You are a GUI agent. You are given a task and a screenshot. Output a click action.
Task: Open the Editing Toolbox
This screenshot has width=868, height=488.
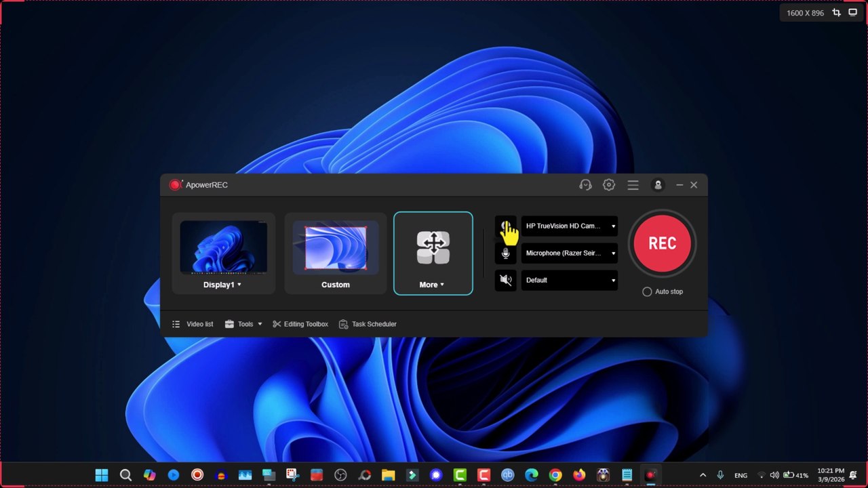point(300,324)
